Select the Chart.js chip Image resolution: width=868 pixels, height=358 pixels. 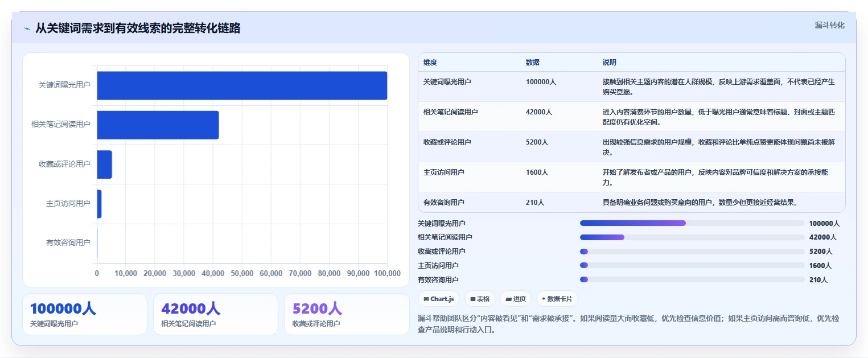[439, 299]
